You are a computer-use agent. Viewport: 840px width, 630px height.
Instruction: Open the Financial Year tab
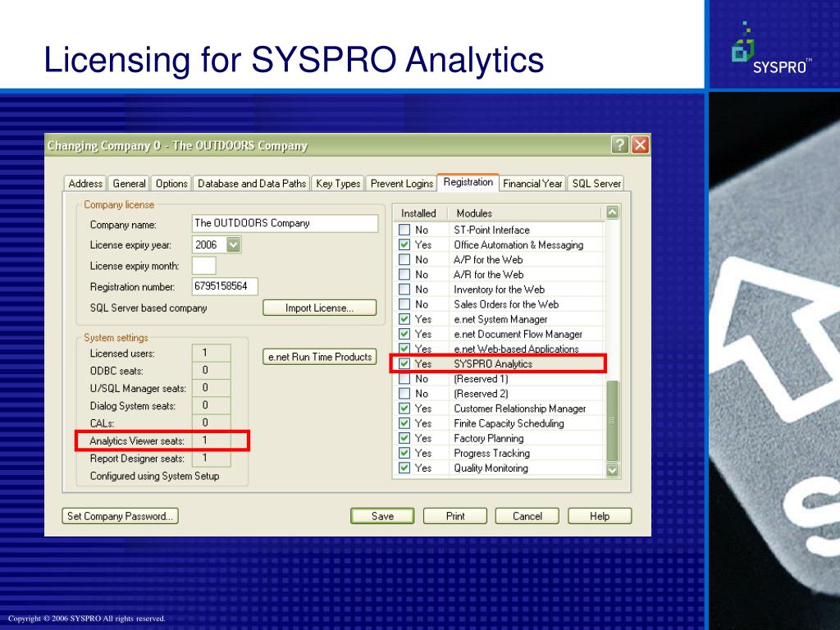pyautogui.click(x=532, y=183)
